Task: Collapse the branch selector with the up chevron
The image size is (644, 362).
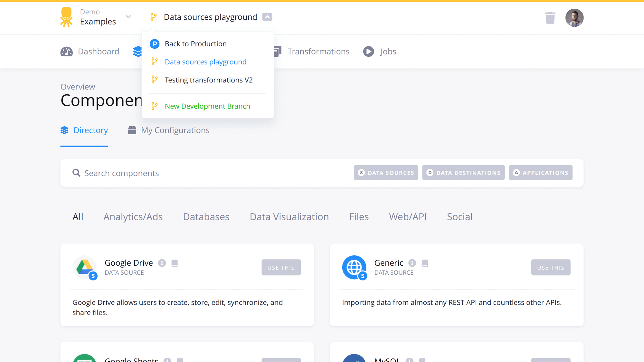Action: 267,17
